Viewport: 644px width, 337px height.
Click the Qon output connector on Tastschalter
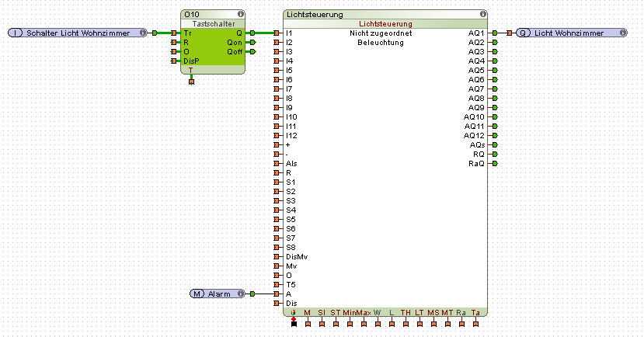pyautogui.click(x=252, y=42)
